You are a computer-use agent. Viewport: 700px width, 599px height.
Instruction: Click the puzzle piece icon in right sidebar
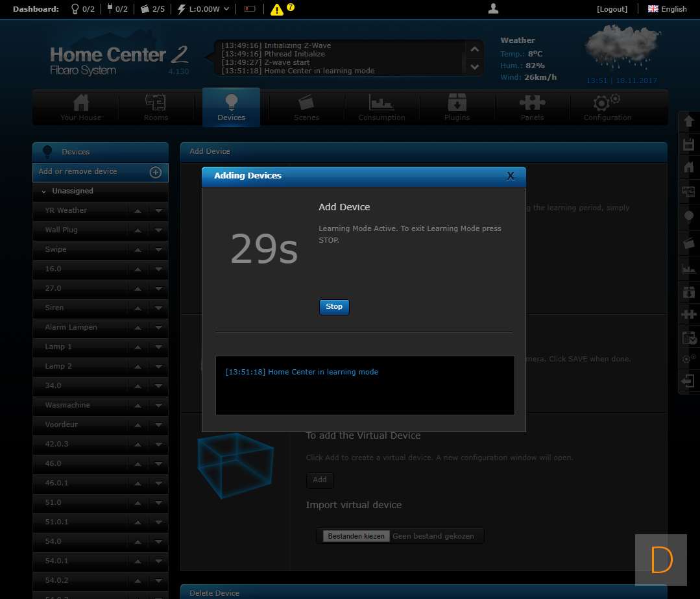[688, 315]
